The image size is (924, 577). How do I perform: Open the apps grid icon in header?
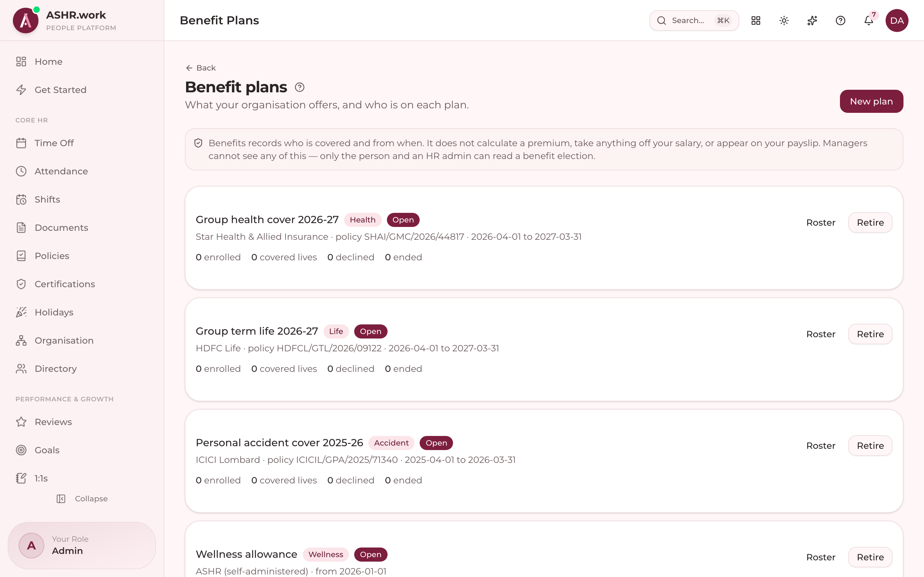756,21
